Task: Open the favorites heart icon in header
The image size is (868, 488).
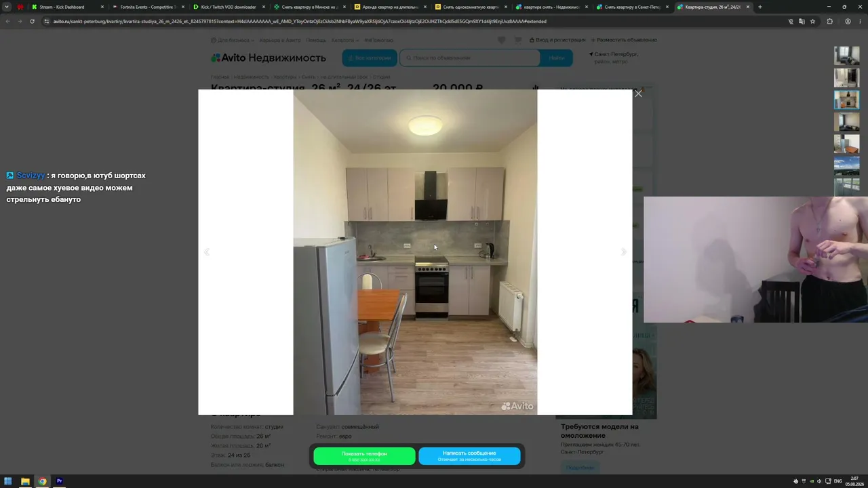Action: 502,40
